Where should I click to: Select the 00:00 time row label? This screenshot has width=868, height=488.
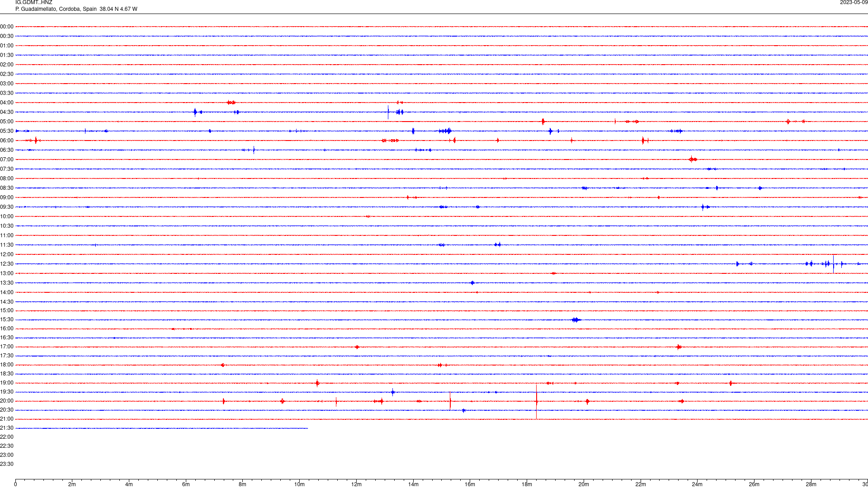7,27
